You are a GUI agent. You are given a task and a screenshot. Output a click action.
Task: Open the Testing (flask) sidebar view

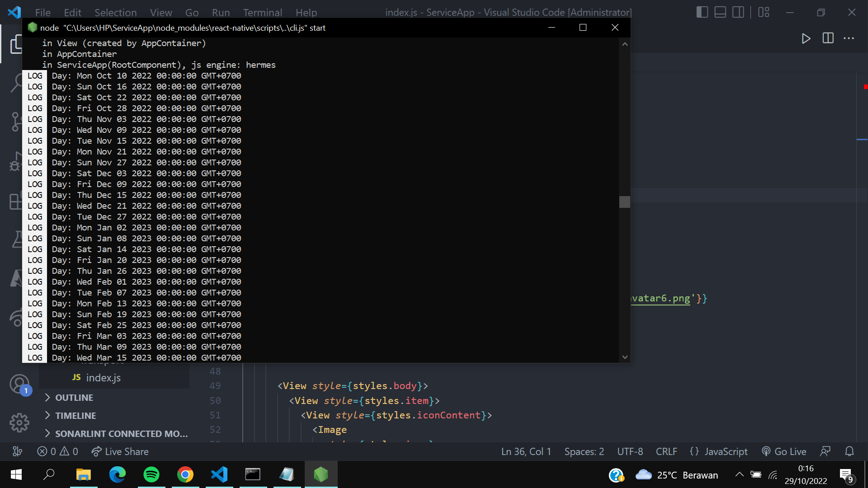click(x=17, y=239)
